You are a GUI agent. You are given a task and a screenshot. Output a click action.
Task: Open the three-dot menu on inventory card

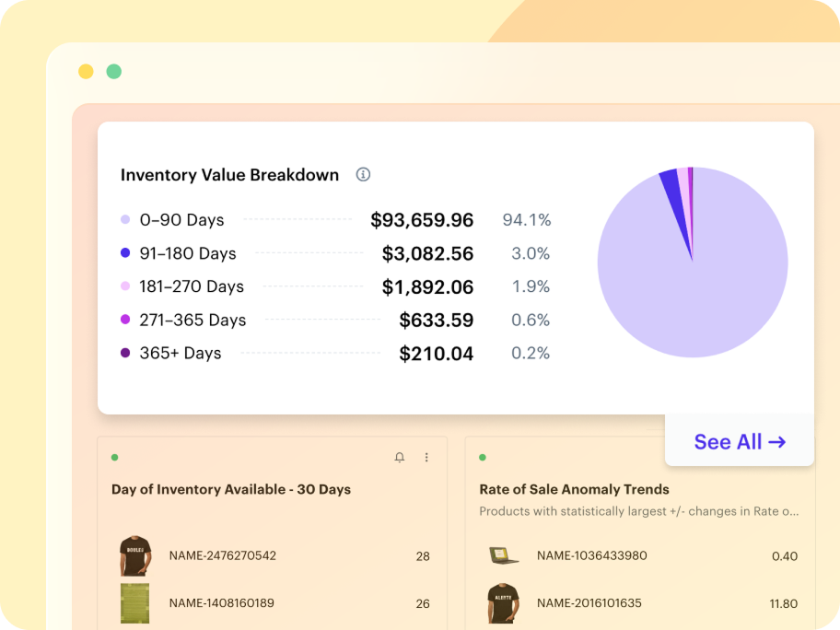pyautogui.click(x=426, y=458)
